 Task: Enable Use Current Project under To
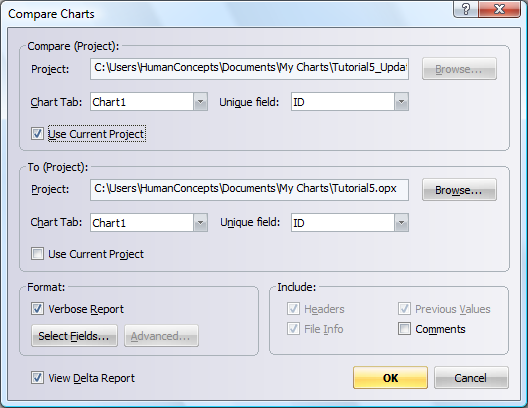[x=37, y=253]
